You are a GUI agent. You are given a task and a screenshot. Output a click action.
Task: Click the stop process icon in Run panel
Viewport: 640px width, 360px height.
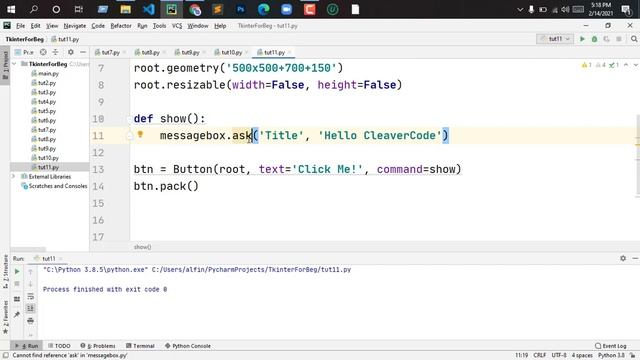click(x=17, y=284)
